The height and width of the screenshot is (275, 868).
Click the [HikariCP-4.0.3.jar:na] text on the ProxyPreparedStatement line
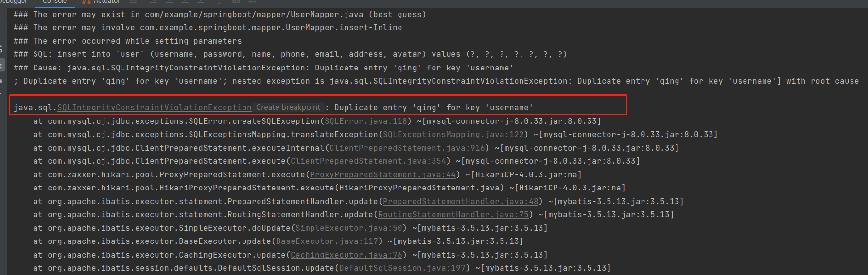pos(526,175)
